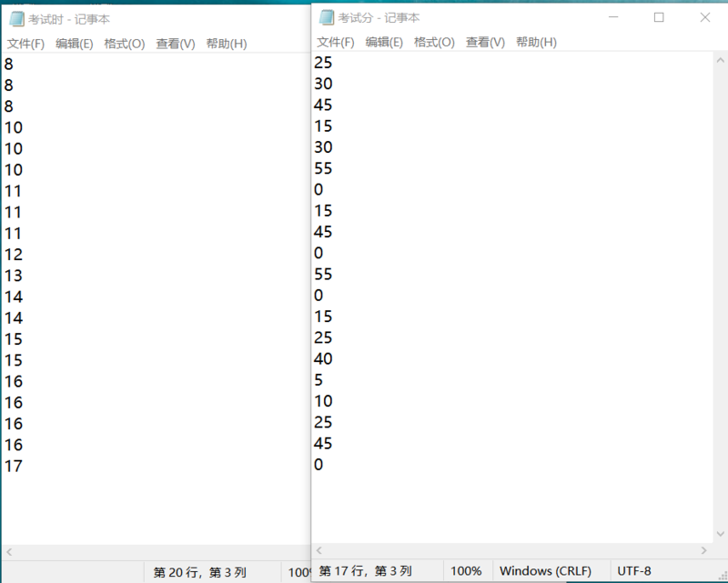Open 格式(O) menu in 考试分 window
The image size is (728, 583).
click(x=434, y=42)
